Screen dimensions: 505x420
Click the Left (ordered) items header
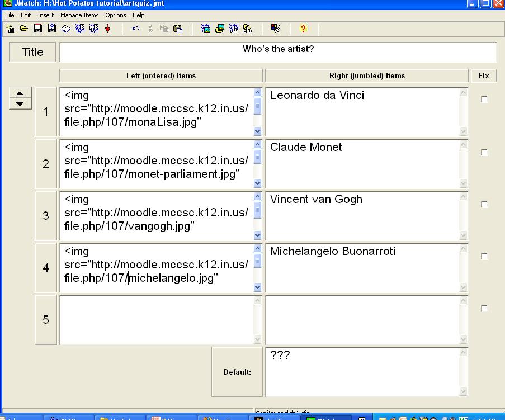click(161, 75)
